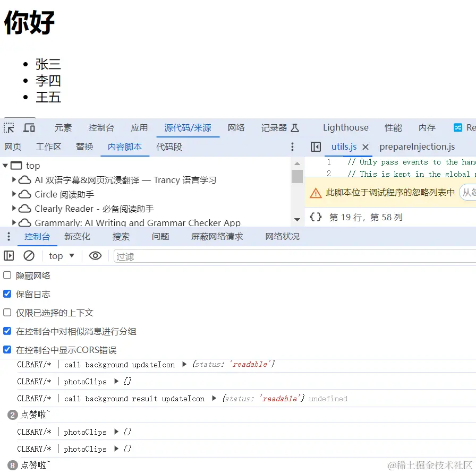476x474 pixels.
Task: Close the utils.js tab
Action: coord(365,147)
